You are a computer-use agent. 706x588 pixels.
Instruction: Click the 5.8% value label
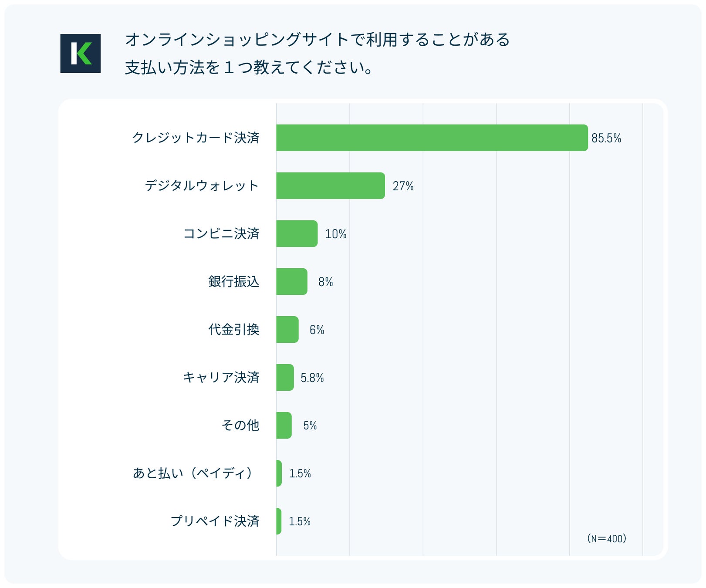click(x=312, y=378)
